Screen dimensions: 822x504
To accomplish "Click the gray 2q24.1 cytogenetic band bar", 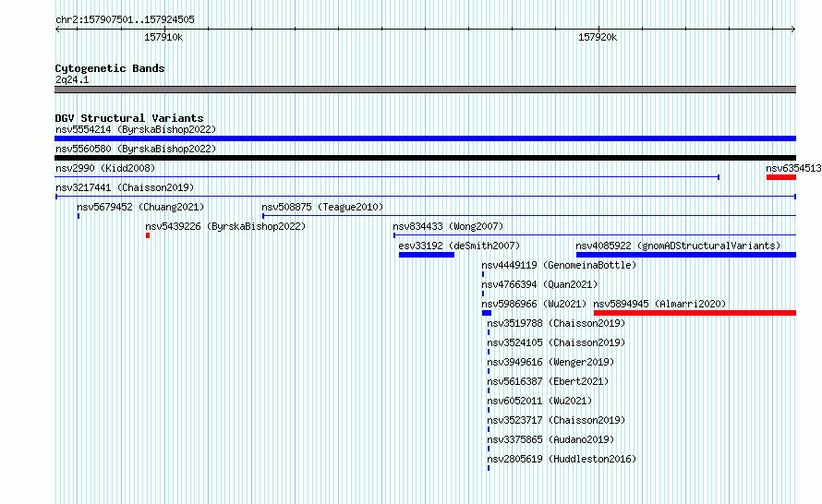I will (425, 90).
